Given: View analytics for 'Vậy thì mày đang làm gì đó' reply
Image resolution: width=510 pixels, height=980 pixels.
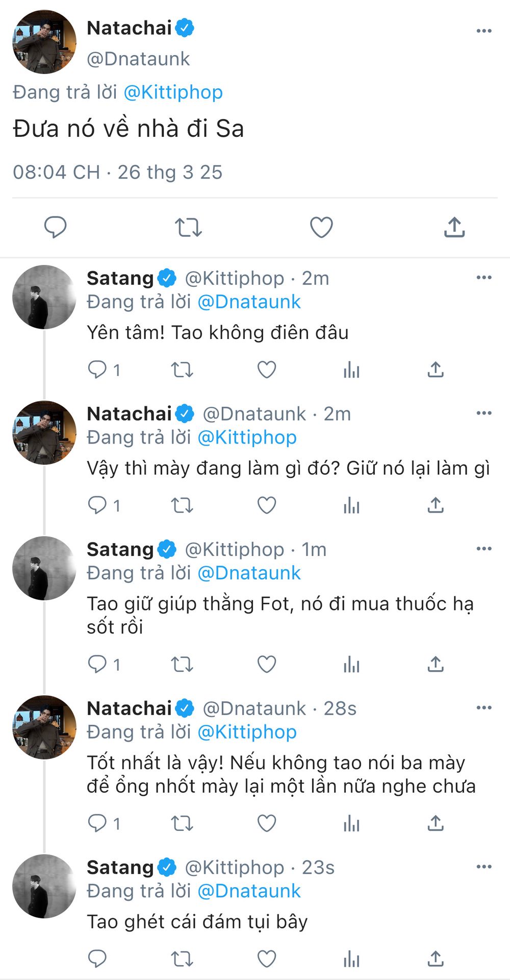Looking at the screenshot, I should tap(351, 505).
